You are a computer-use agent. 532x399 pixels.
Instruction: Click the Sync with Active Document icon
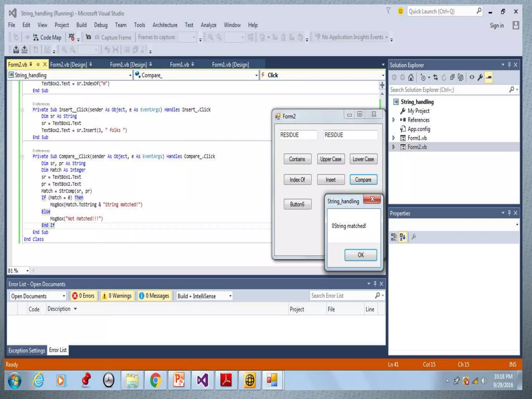436,77
